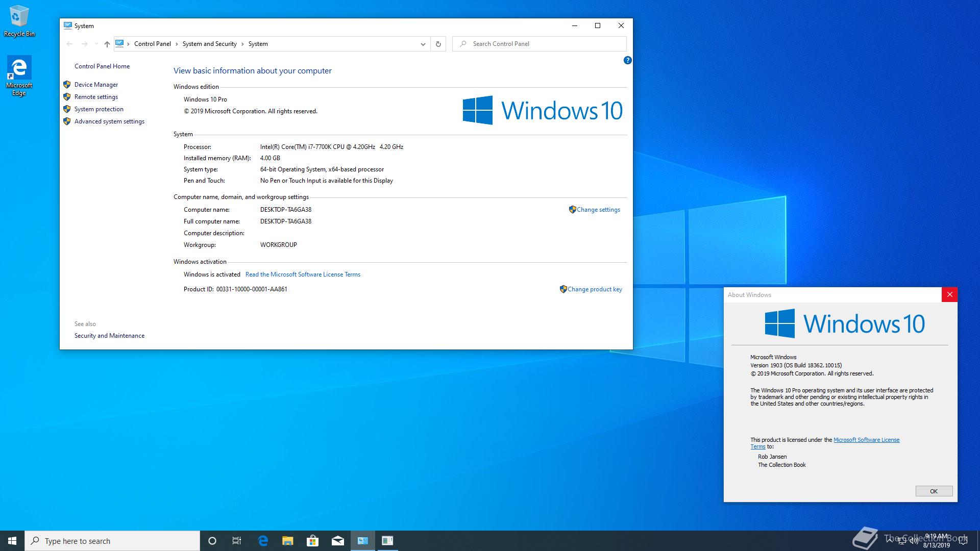Viewport: 980px width, 551px height.
Task: Select System and Security in the breadcrumb
Action: pos(210,44)
